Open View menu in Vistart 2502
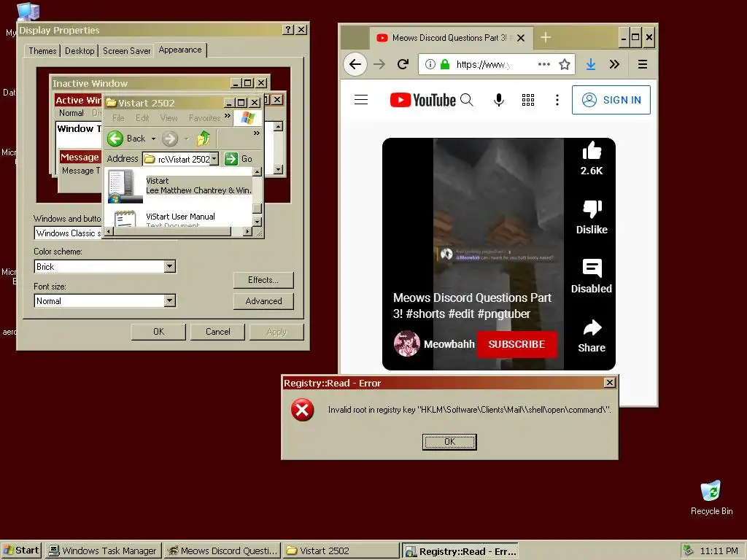This screenshot has height=560, width=747. [169, 117]
